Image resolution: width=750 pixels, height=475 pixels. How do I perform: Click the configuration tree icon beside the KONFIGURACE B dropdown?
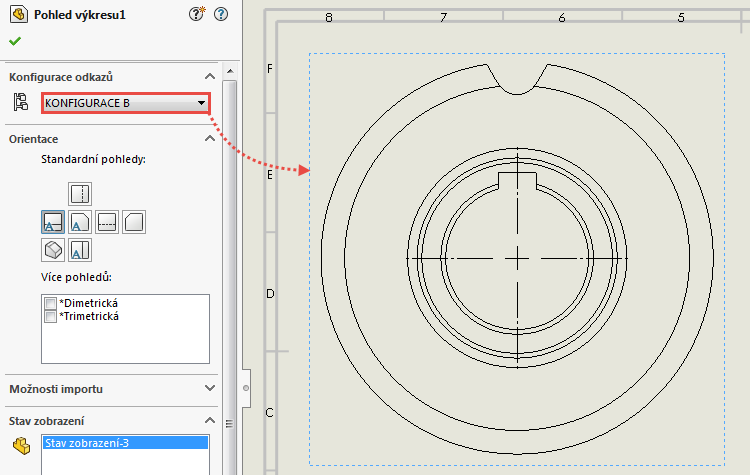pyautogui.click(x=21, y=102)
